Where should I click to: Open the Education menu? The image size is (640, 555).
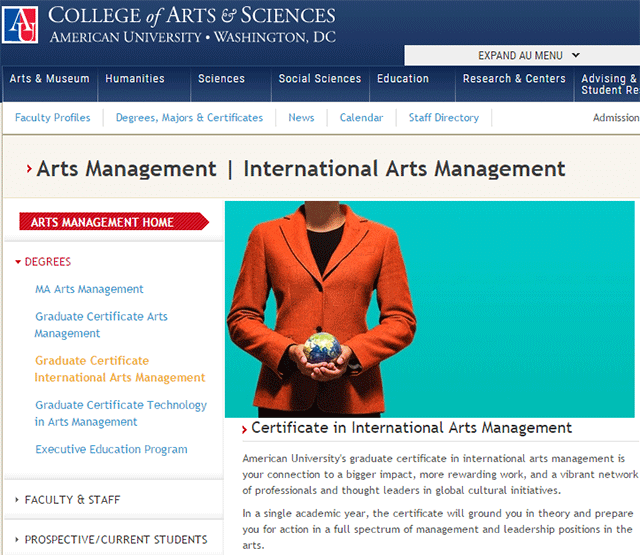coord(403,79)
